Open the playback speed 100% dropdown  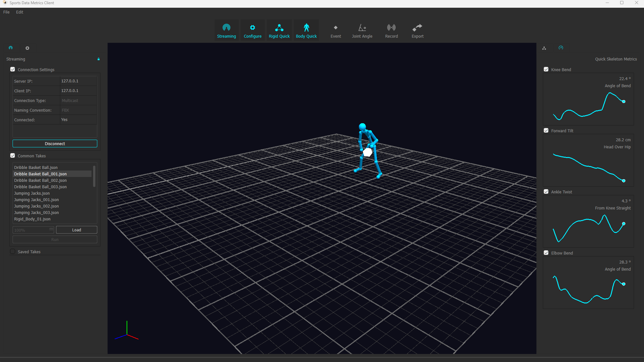click(34, 230)
